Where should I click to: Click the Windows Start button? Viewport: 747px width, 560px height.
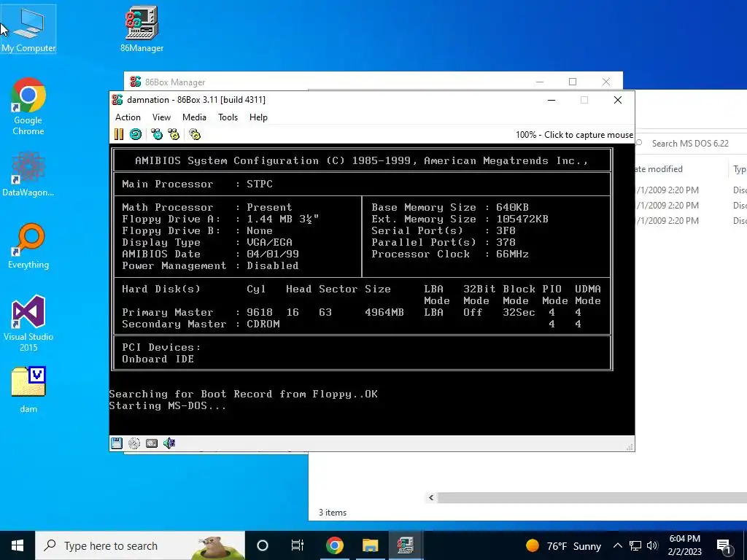click(x=18, y=545)
